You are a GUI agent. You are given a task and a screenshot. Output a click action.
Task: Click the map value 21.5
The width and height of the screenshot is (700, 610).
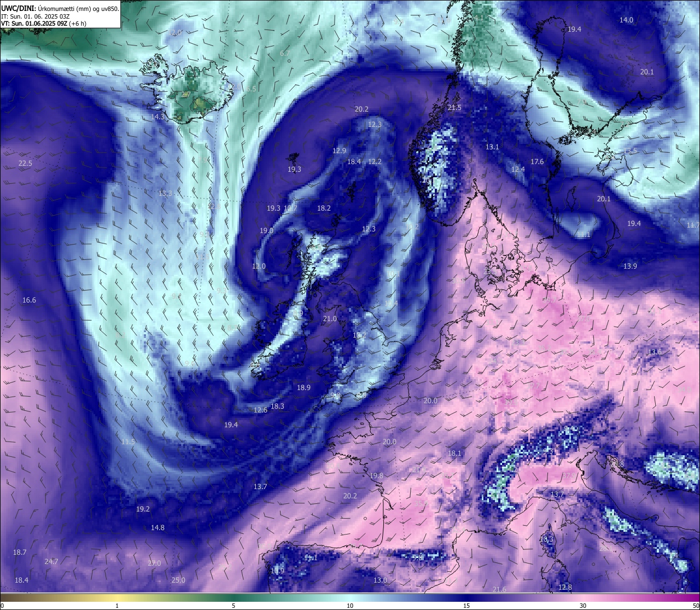tap(454, 108)
